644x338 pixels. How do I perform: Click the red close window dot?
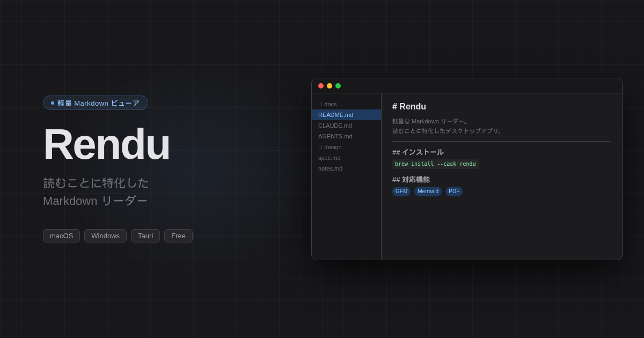321,86
